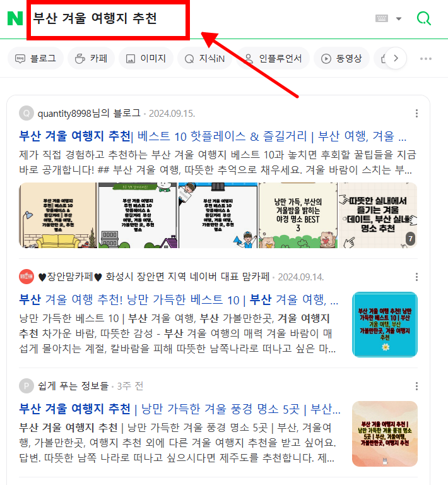This screenshot has width=448, height=485.
Task: Open the virtual keyboard icon
Action: [382, 18]
